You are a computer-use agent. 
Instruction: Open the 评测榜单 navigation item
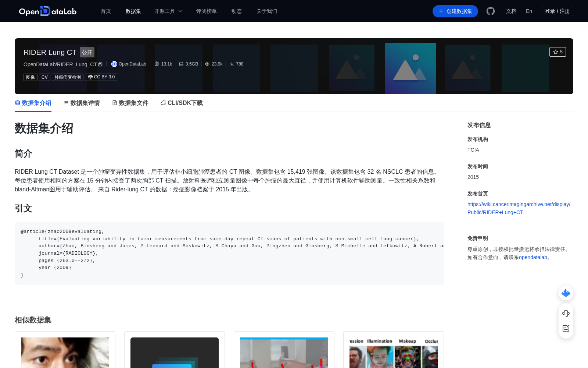(x=207, y=11)
